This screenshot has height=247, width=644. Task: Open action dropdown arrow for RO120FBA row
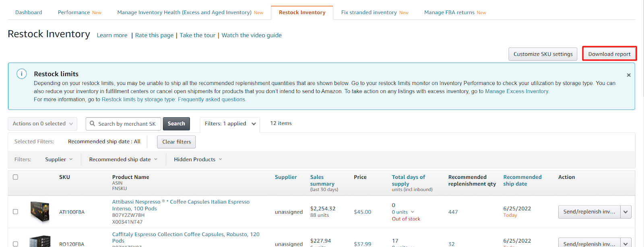tap(626, 243)
